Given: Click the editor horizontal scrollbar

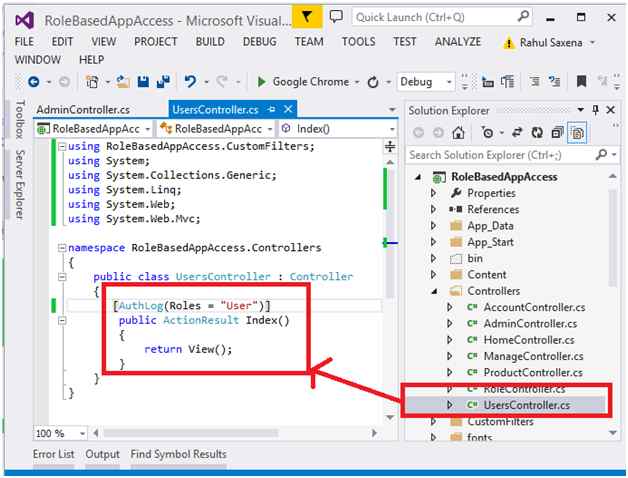Looking at the screenshot, I should point(190,433).
